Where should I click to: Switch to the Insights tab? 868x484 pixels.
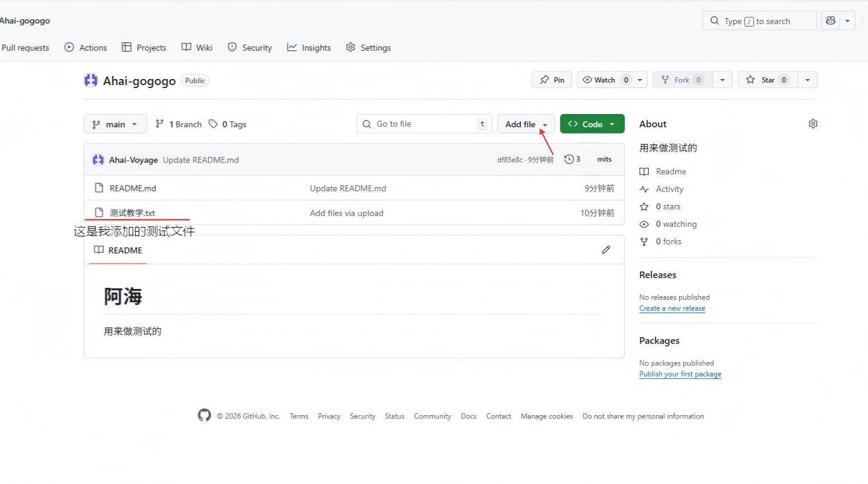[x=309, y=48]
